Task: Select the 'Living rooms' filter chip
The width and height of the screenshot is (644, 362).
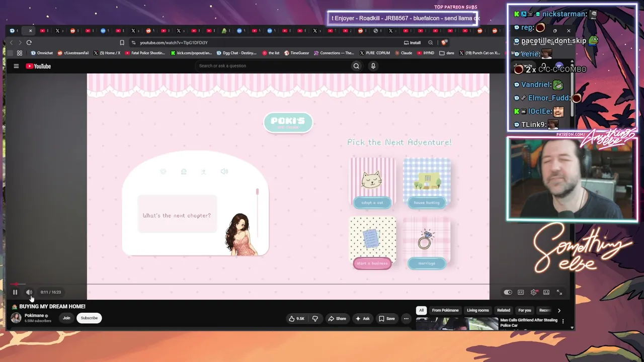Action: pyautogui.click(x=478, y=310)
